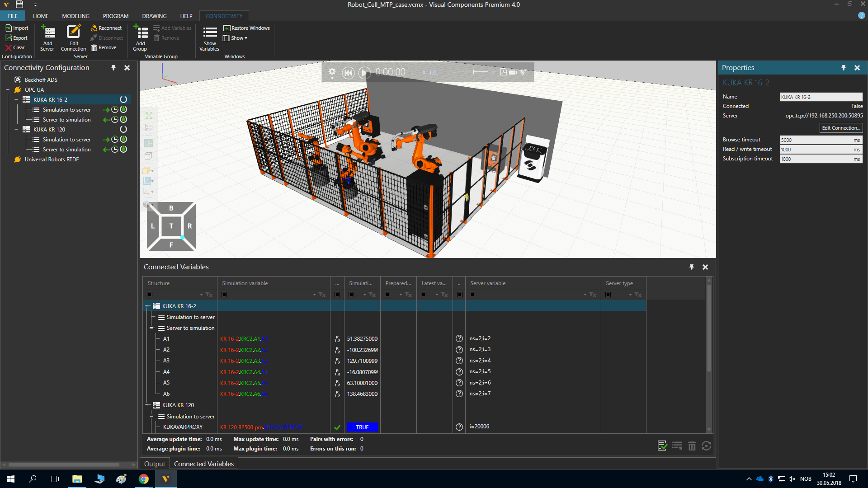Viewport: 868px width, 488px height.
Task: Toggle connection status circle for KUKA KR 120
Action: pyautogui.click(x=123, y=130)
